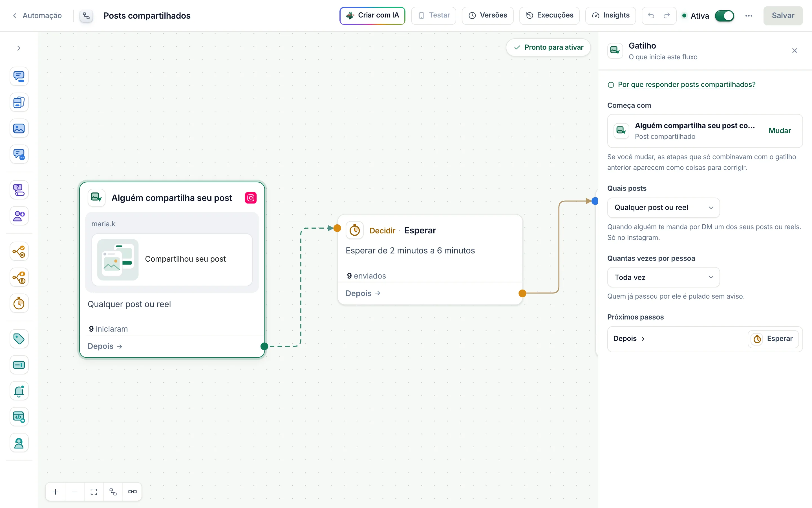Open the three-dot more options menu

(x=749, y=16)
